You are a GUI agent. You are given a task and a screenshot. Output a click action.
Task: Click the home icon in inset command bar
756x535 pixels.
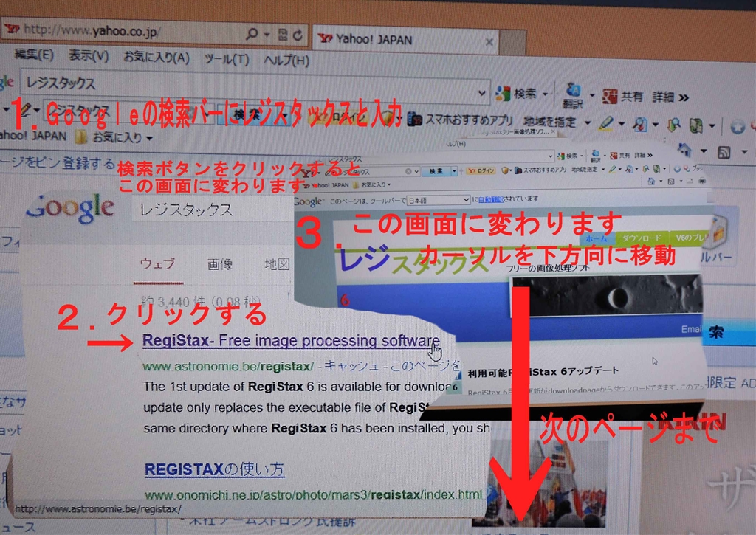point(651,181)
